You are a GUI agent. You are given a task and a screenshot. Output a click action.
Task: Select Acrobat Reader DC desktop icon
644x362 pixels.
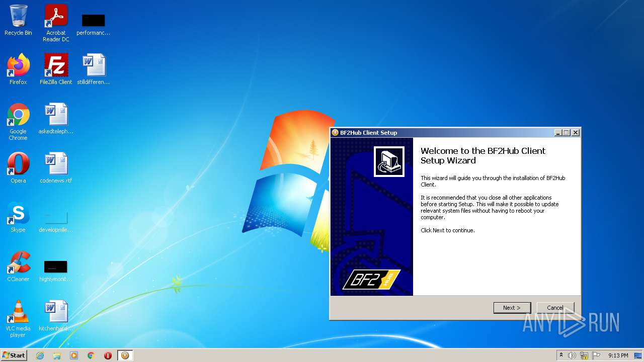[x=56, y=23]
